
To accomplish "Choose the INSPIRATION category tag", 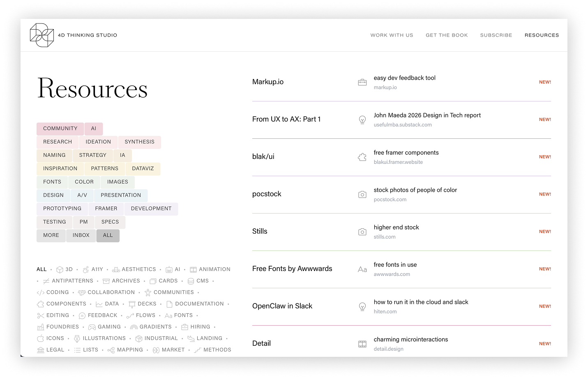I will (60, 169).
